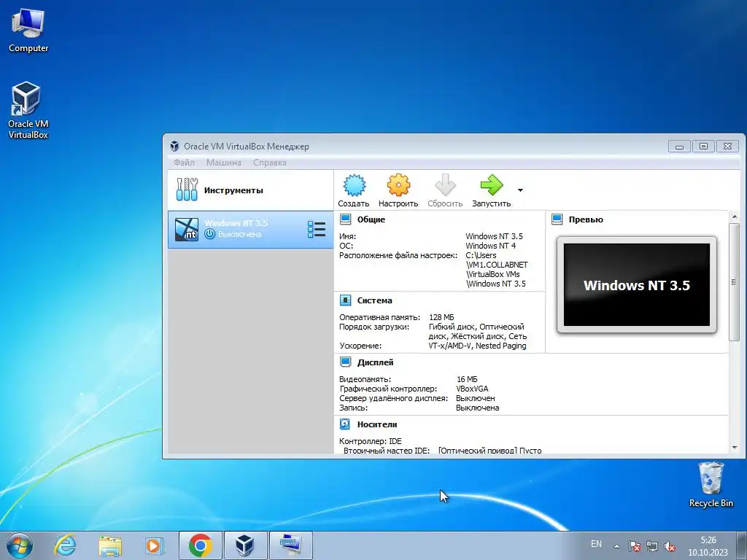Click the Общие section icon
The image size is (747, 560).
click(345, 219)
